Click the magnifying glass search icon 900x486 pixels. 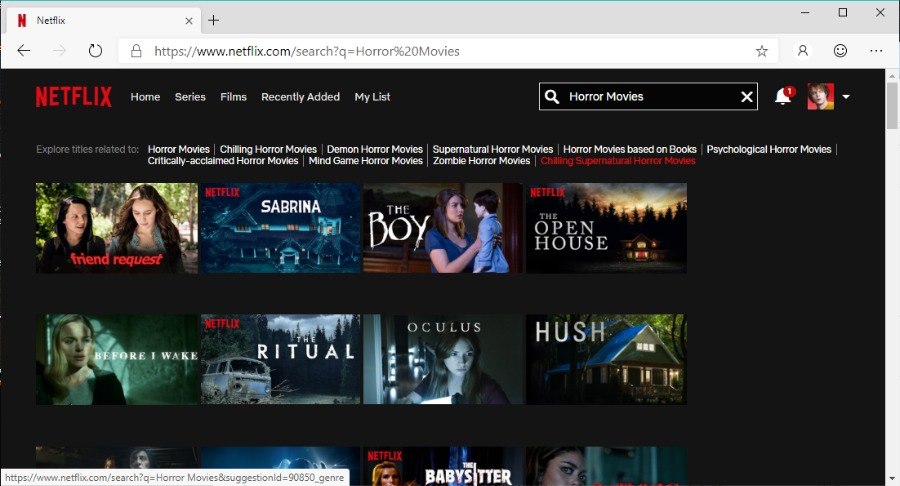click(x=551, y=97)
